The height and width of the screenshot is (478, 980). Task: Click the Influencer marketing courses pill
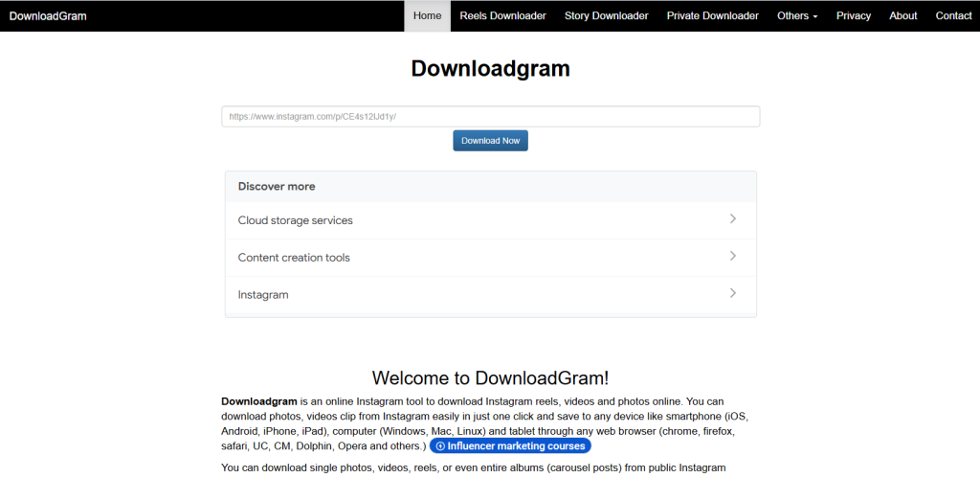pos(510,446)
